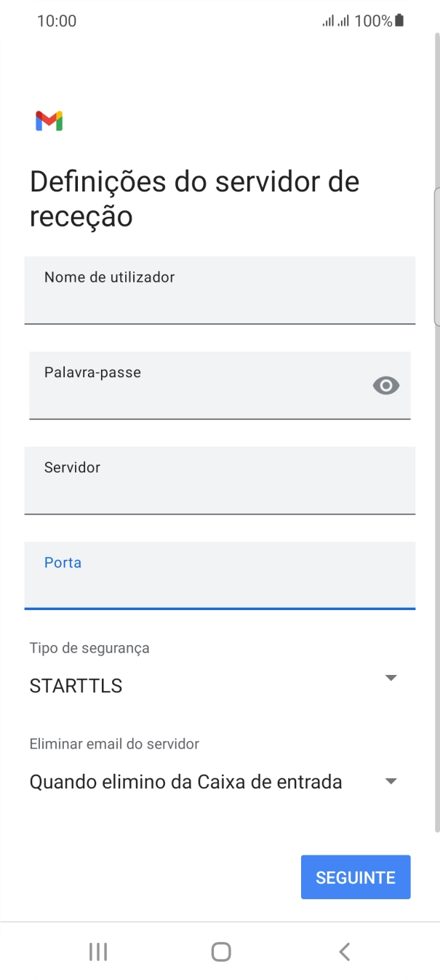Tap the Recents button in navigation bar
Screen dimensions: 440x980
tap(97, 951)
